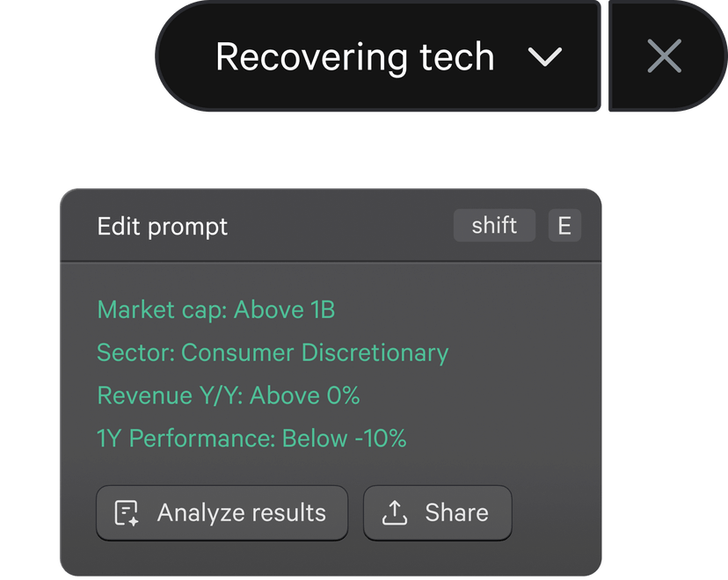
Task: Click the Revenue Y/Y: Above 0% criterion
Action: coord(228,396)
